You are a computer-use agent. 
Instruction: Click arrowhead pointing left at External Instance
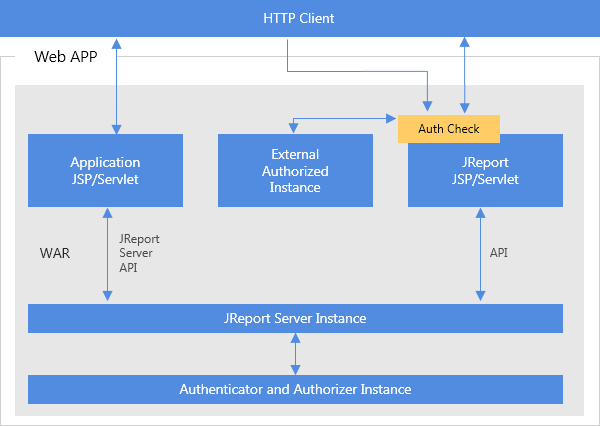pyautogui.click(x=291, y=126)
